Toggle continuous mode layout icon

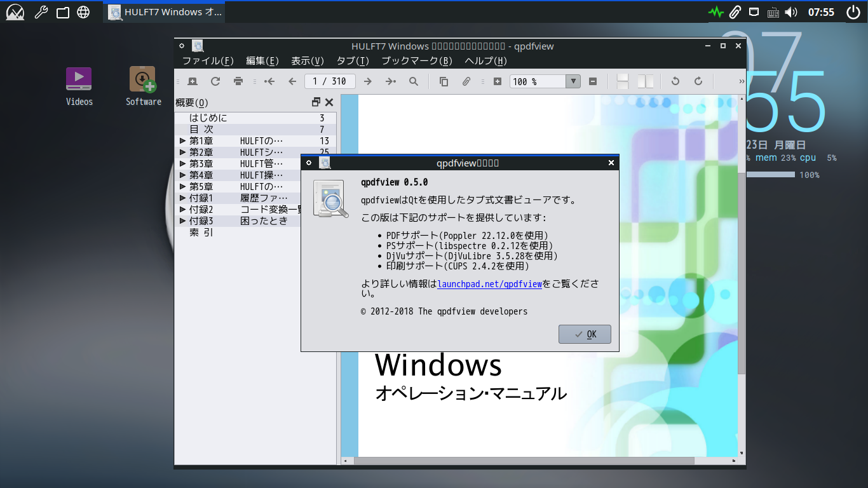point(623,81)
